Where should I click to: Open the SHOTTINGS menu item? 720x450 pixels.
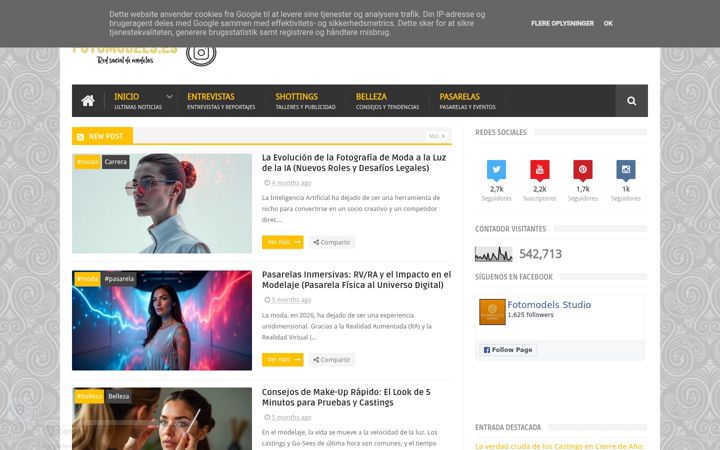tap(305, 101)
